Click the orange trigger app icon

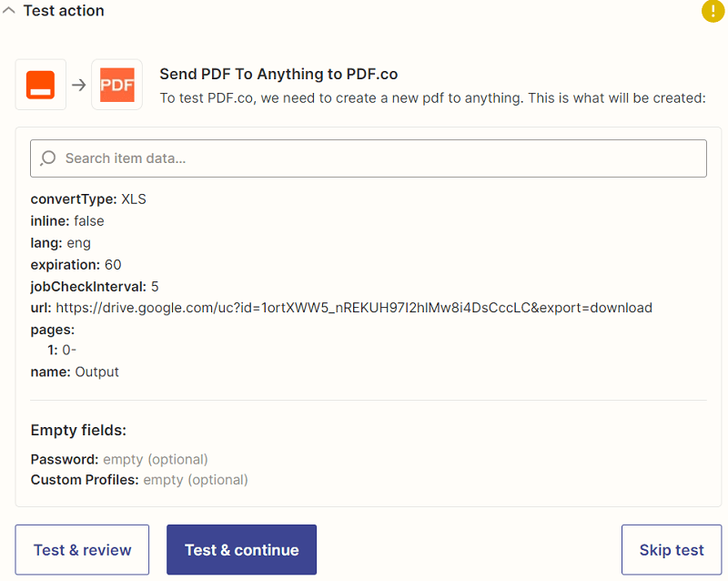click(x=41, y=85)
